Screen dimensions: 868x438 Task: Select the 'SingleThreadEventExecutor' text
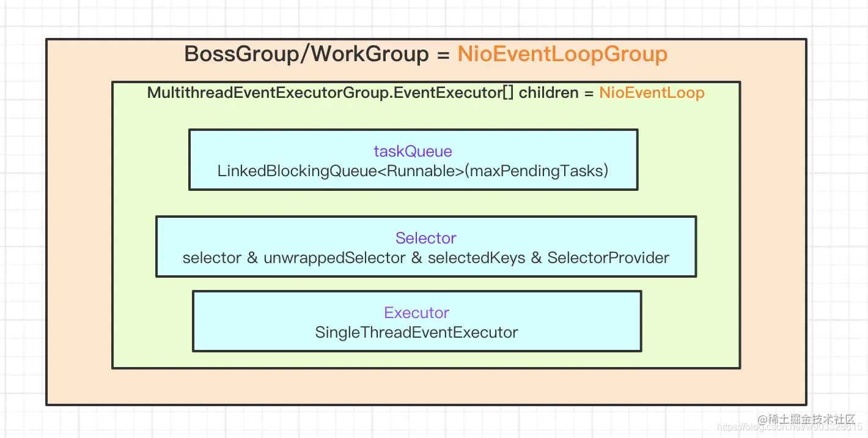[x=417, y=332]
